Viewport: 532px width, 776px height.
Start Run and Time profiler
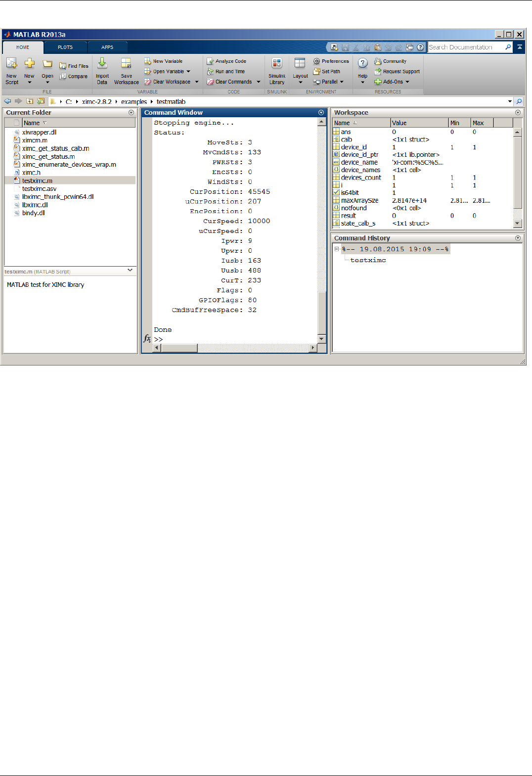226,71
